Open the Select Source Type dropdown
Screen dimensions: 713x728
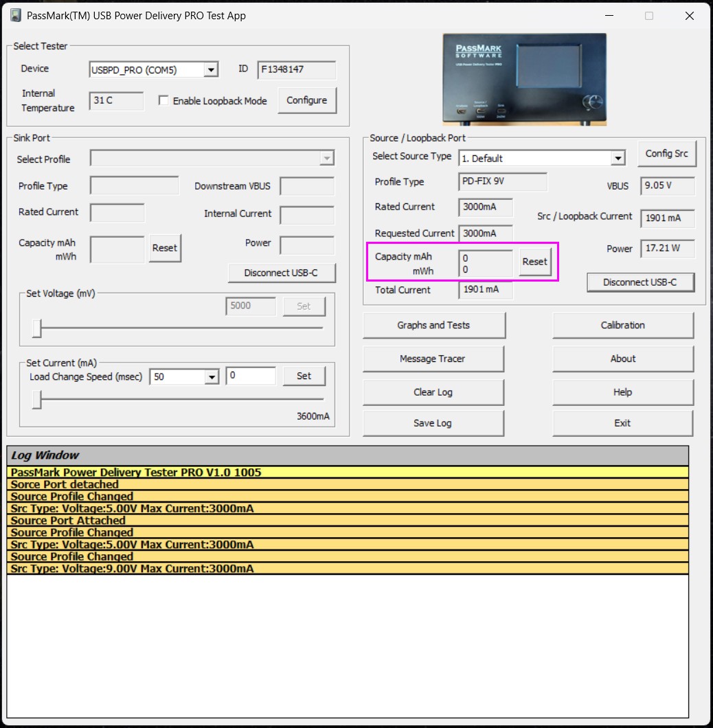coord(618,159)
